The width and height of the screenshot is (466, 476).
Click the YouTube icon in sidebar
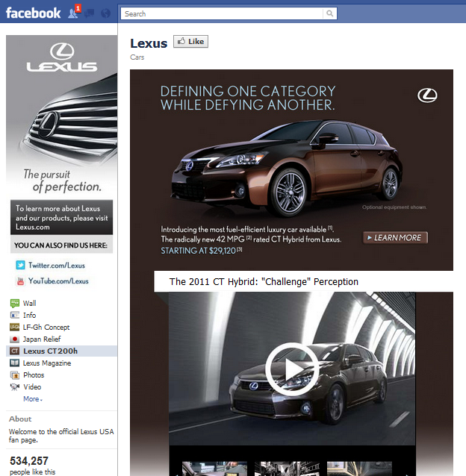click(20, 281)
